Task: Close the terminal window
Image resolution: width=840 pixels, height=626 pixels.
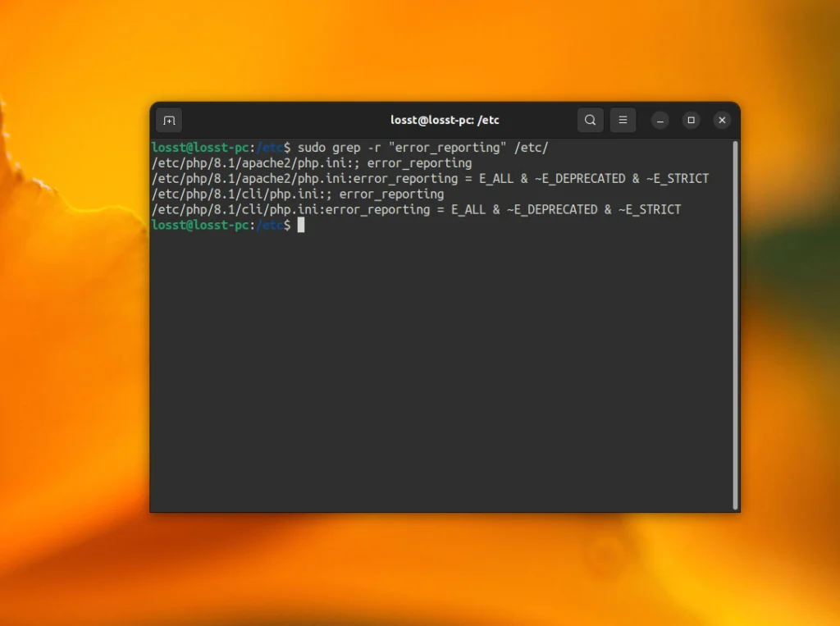Action: coord(722,120)
